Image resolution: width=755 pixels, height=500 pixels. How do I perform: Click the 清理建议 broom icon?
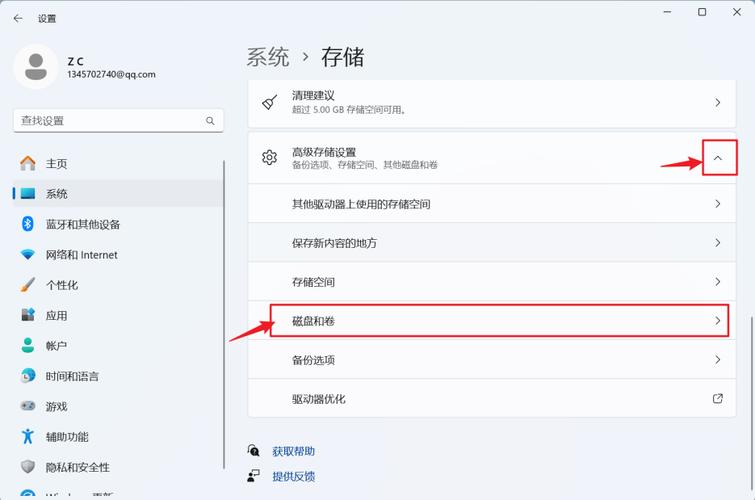270,102
